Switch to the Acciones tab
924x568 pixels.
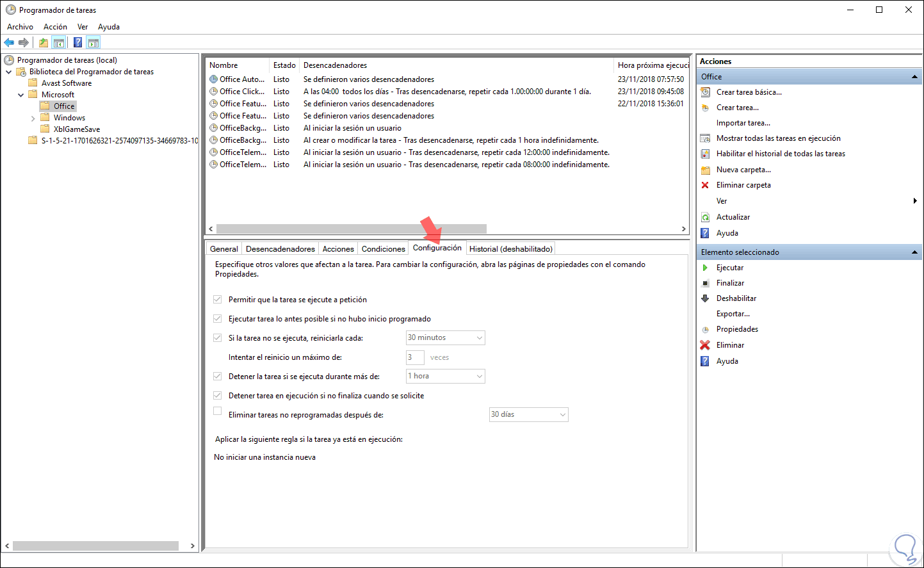338,249
